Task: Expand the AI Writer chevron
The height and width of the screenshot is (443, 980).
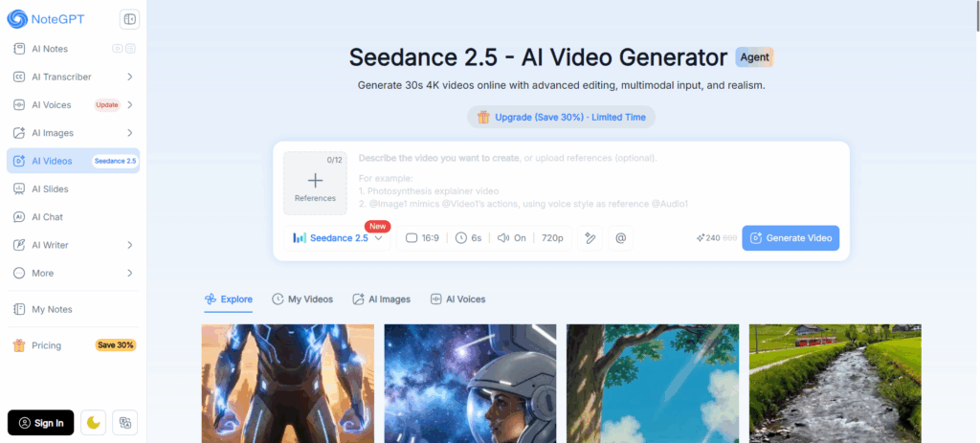Action: [130, 245]
